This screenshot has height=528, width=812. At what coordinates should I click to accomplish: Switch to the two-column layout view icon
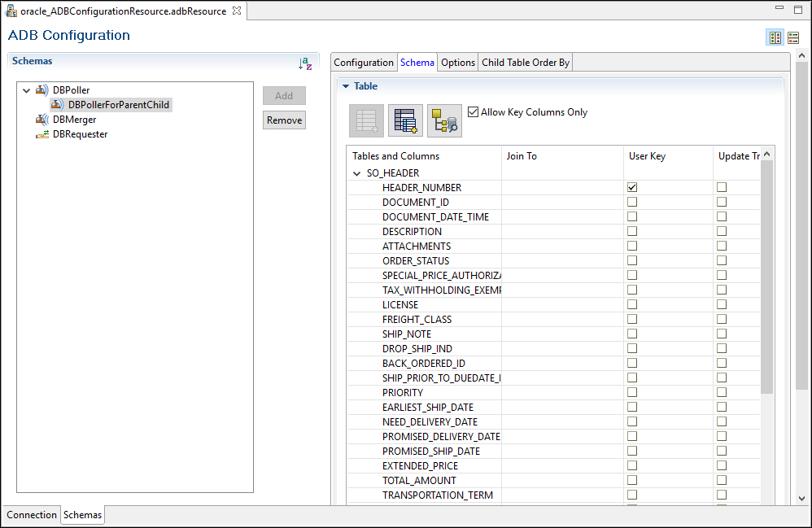pos(775,37)
